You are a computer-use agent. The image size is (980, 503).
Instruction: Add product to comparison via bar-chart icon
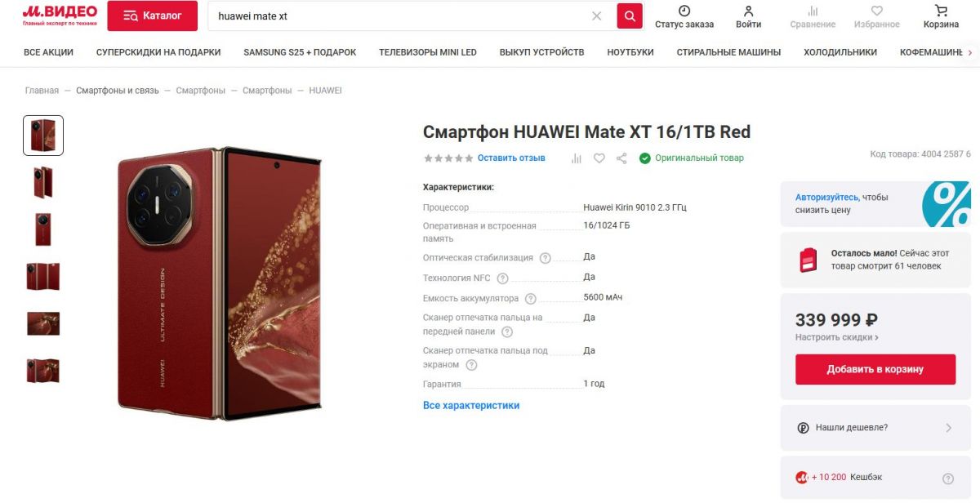coord(577,158)
